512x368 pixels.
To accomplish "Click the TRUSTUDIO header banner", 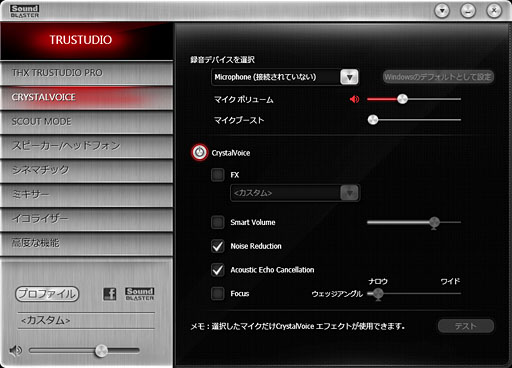I will [87, 40].
